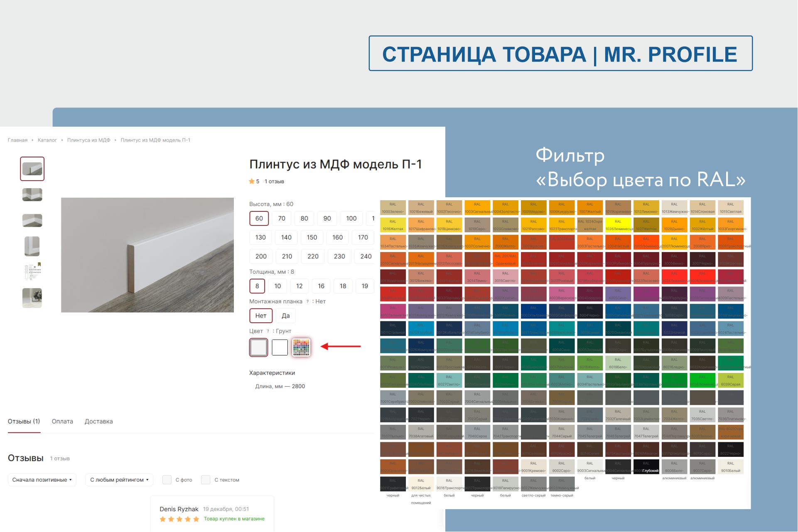
Task: Select the Грунт color swatch
Action: 258,347
